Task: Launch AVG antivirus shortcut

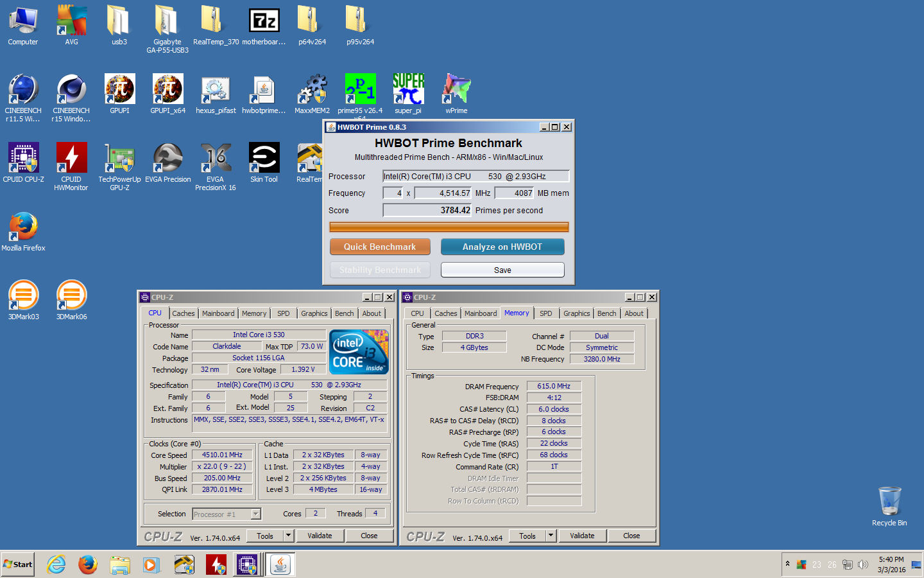Action: tap(71, 26)
